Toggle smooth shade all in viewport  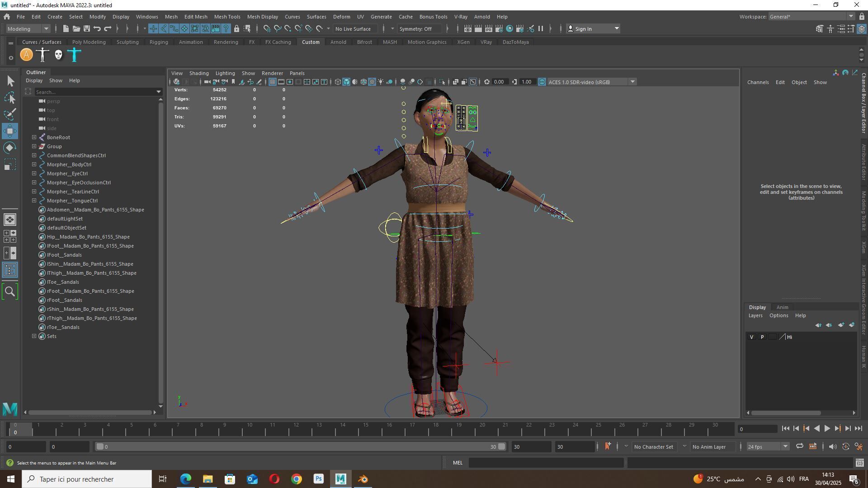(346, 82)
